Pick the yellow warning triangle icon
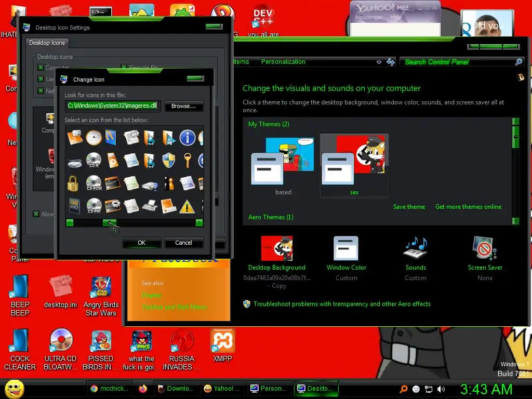Viewport: 532px width, 399px height. [x=187, y=207]
